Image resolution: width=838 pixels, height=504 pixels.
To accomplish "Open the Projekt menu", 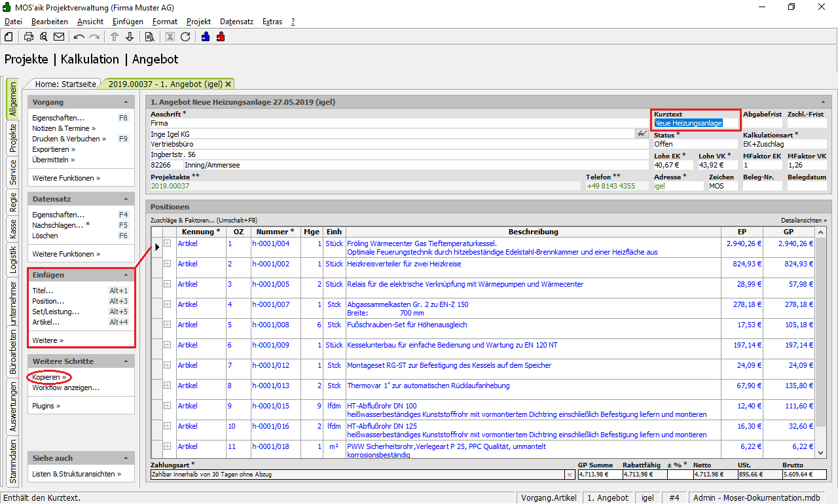I will tap(198, 22).
